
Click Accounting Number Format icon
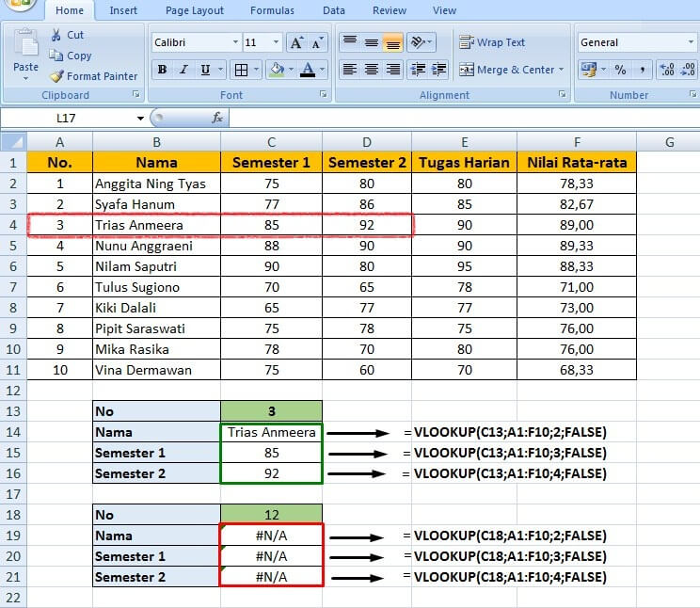[588, 70]
